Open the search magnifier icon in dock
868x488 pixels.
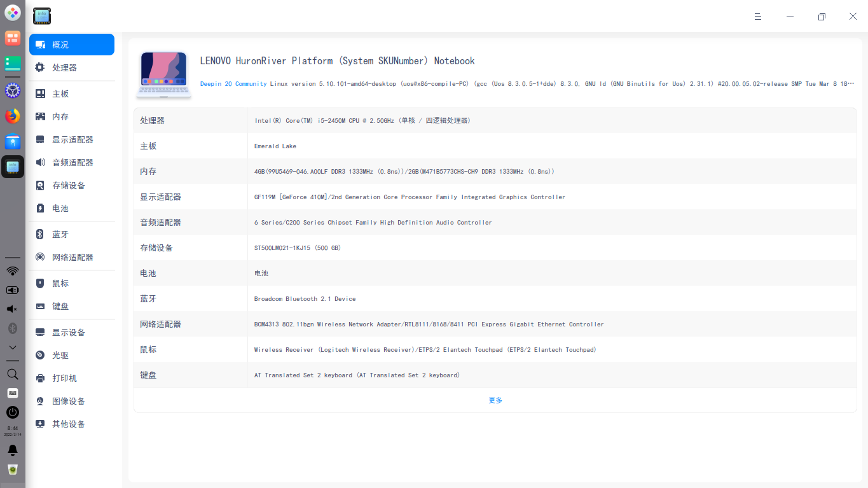pyautogui.click(x=13, y=374)
